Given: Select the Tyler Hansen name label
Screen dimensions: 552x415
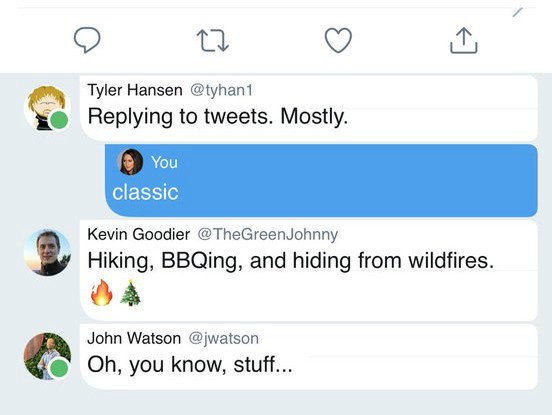Looking at the screenshot, I should (x=135, y=90).
